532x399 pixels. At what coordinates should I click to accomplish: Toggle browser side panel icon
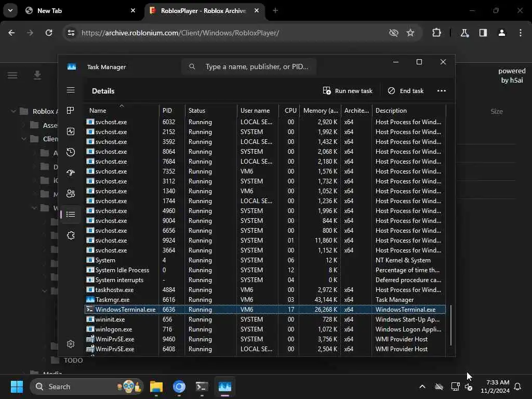click(x=483, y=33)
